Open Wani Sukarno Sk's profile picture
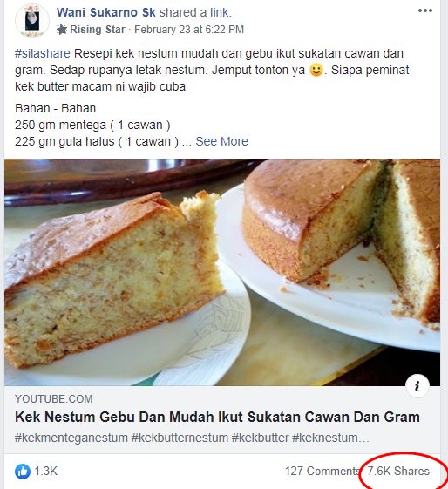Screen dimensions: 448x489 (32, 21)
